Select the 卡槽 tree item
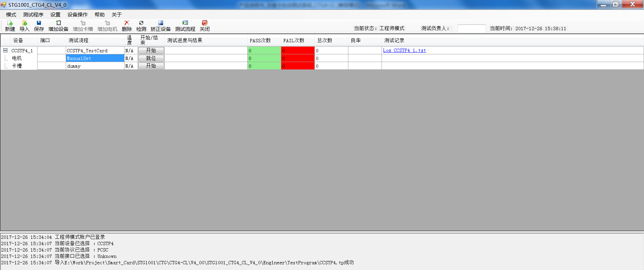This screenshot has height=270, width=644. (17, 66)
